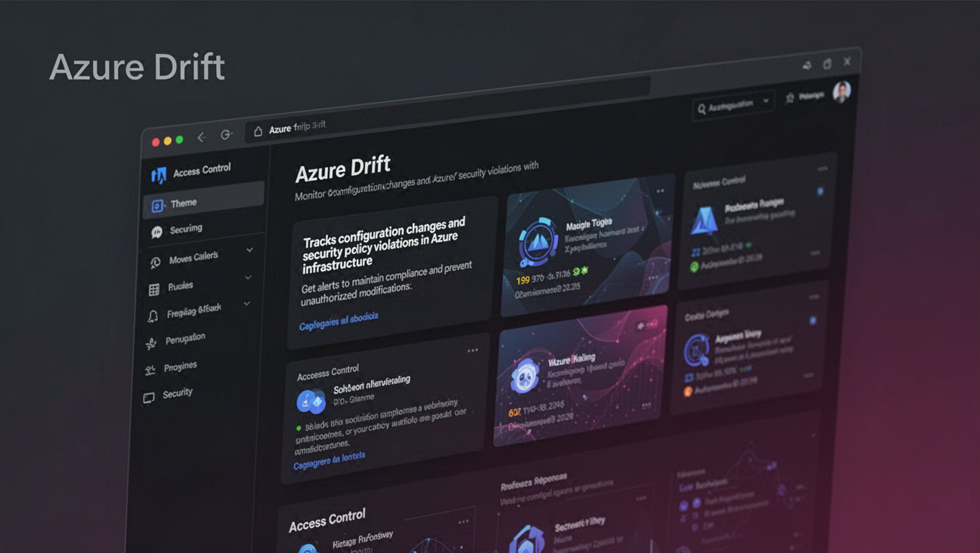The width and height of the screenshot is (980, 553).
Task: Toggle the blue radio indicator on Policy Changes card
Action: [819, 191]
